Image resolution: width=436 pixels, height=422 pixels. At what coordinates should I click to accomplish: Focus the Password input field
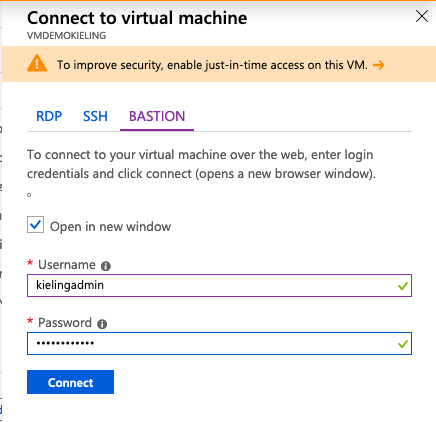click(219, 343)
